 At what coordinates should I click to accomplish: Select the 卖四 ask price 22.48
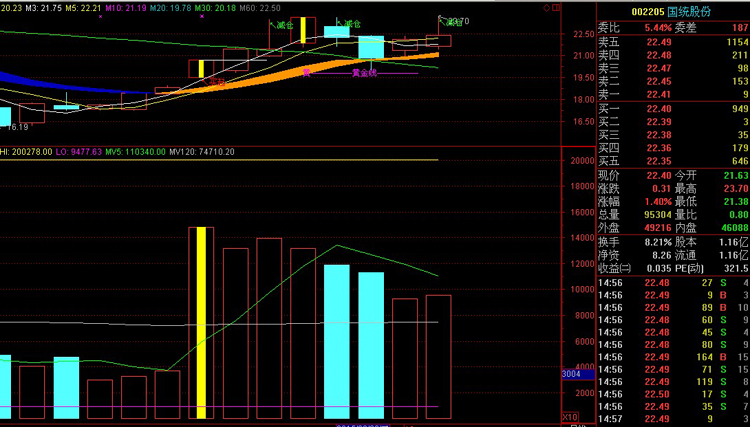click(659, 55)
